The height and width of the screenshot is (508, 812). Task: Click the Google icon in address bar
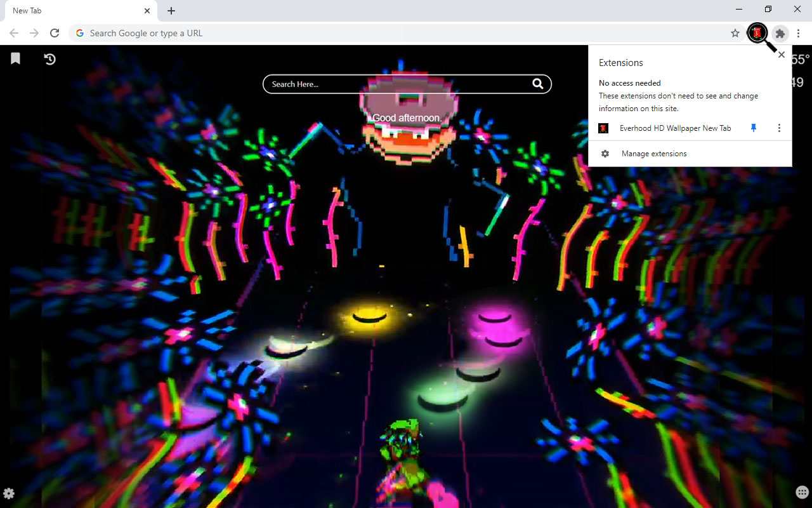79,33
